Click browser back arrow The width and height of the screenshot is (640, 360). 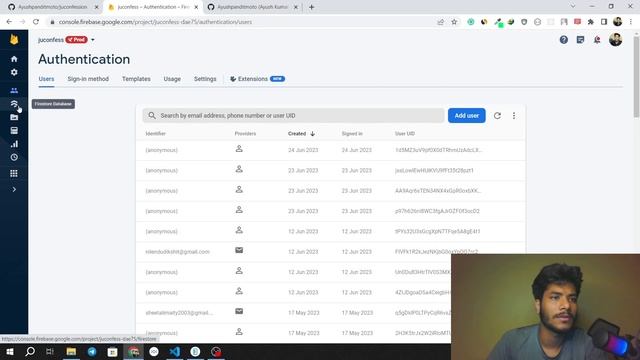(9, 22)
